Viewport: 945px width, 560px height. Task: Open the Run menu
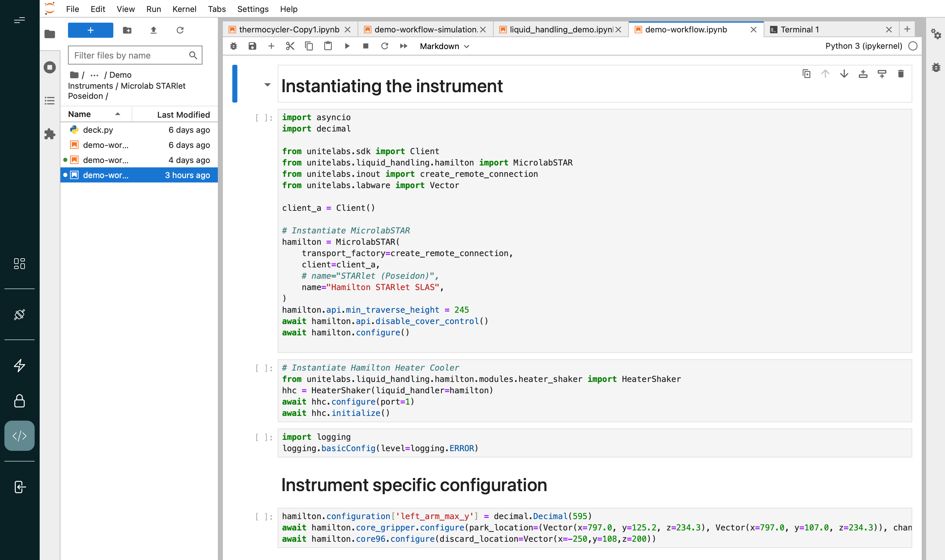(x=153, y=9)
